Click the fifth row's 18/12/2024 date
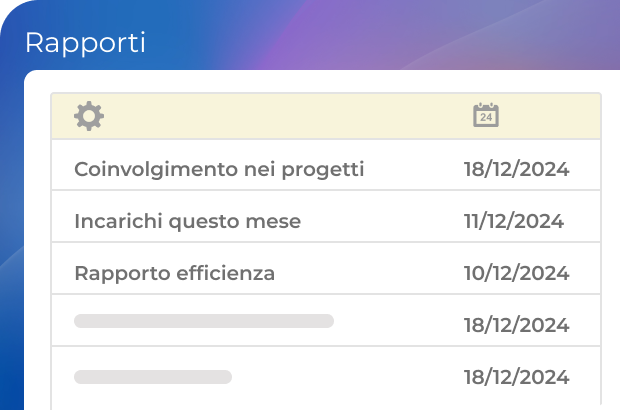The image size is (620, 410). click(x=516, y=377)
